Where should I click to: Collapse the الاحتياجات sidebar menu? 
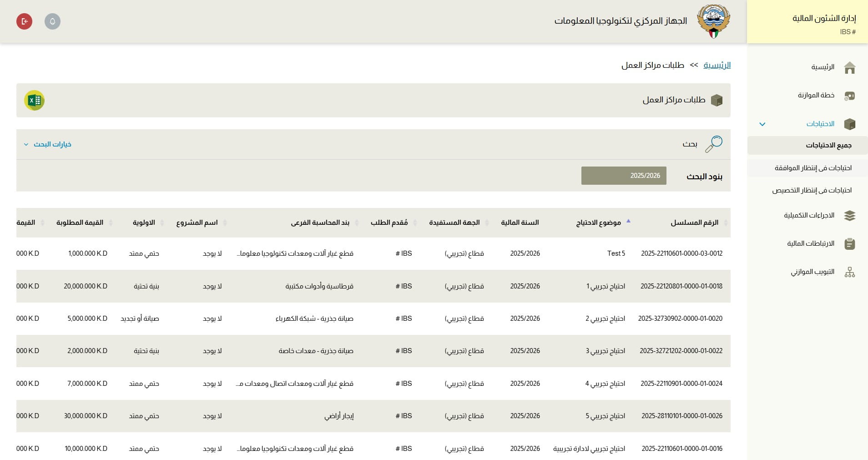(x=763, y=124)
